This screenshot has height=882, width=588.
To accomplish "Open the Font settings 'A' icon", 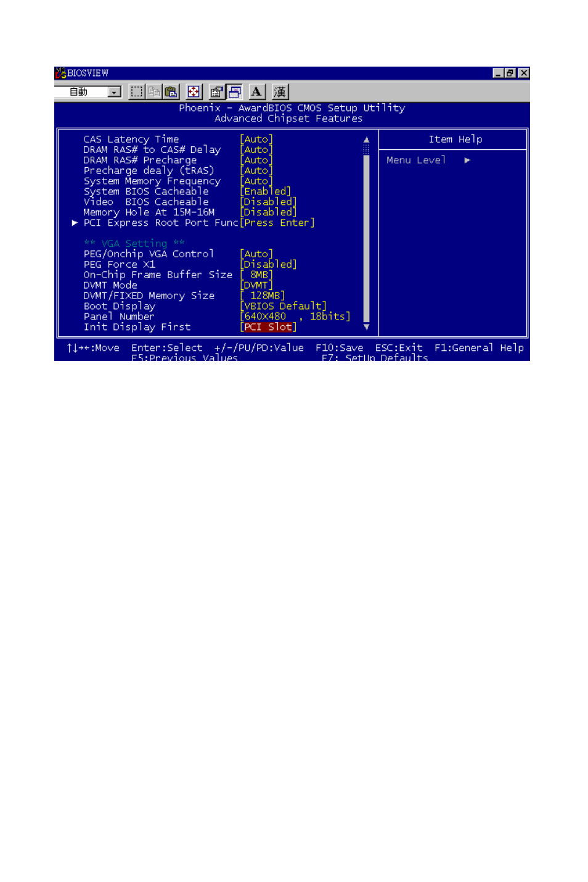I will click(256, 92).
